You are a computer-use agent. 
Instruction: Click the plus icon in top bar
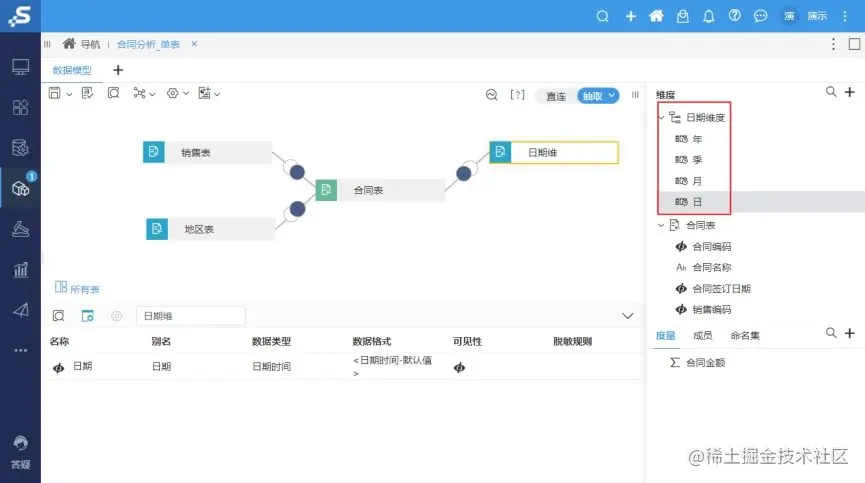point(631,16)
